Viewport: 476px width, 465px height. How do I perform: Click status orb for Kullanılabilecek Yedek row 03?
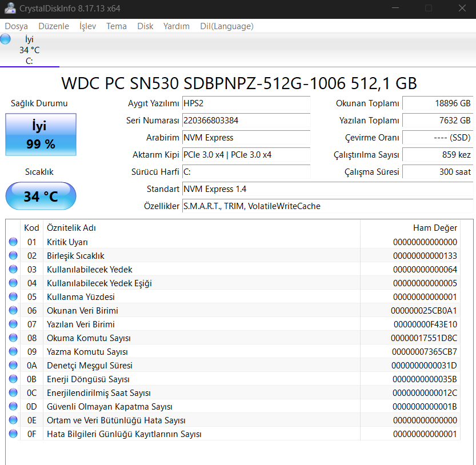(x=13, y=269)
